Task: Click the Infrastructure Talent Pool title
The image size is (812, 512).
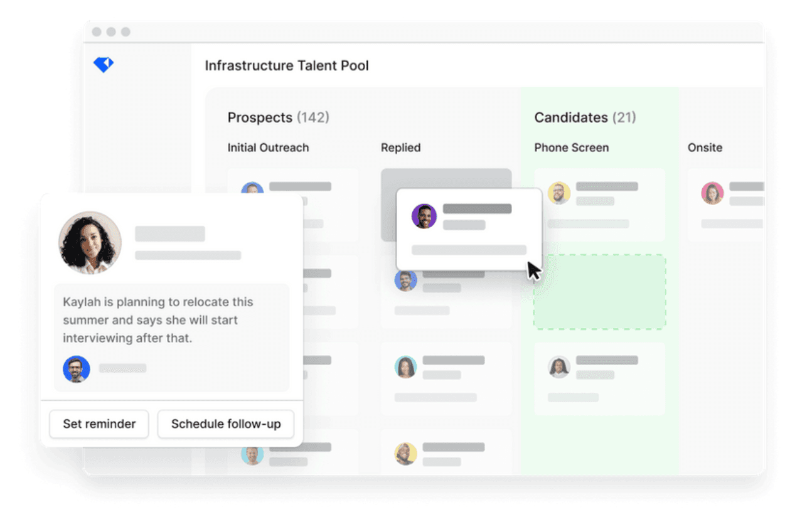Action: [x=287, y=65]
